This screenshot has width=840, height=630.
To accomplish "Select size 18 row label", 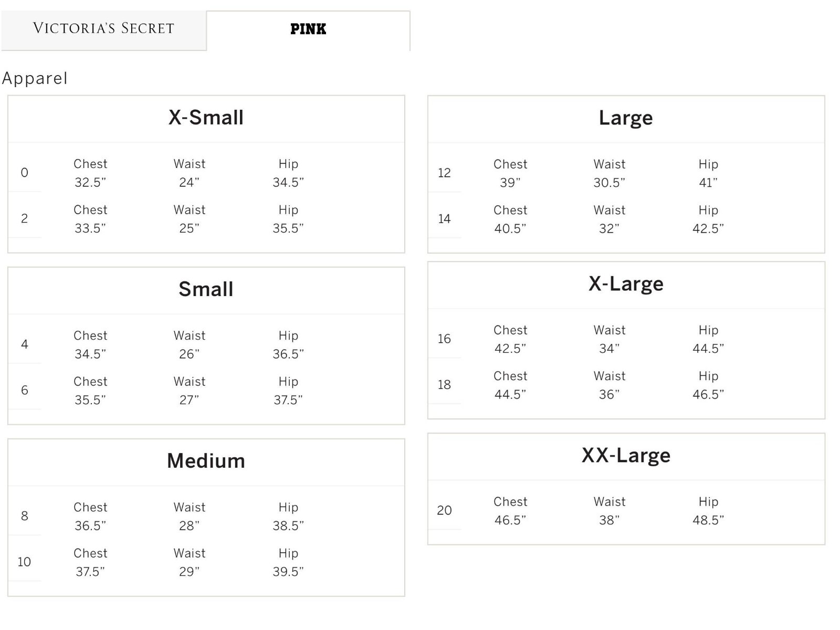I will click(x=444, y=385).
